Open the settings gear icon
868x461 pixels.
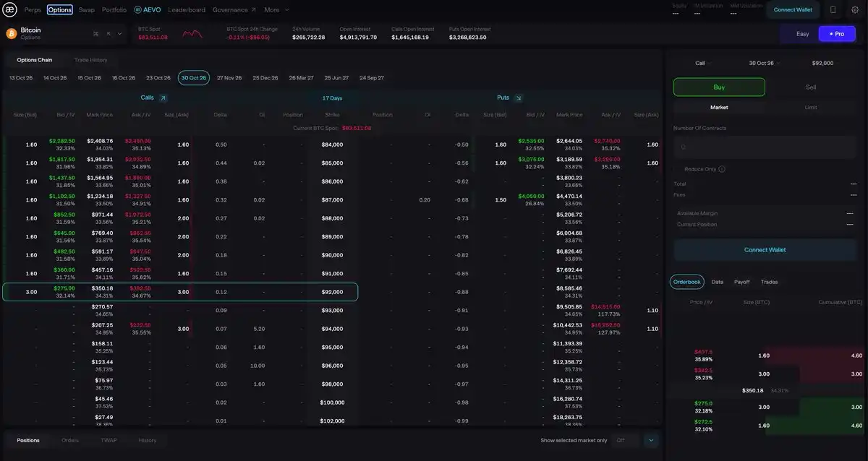(x=854, y=10)
